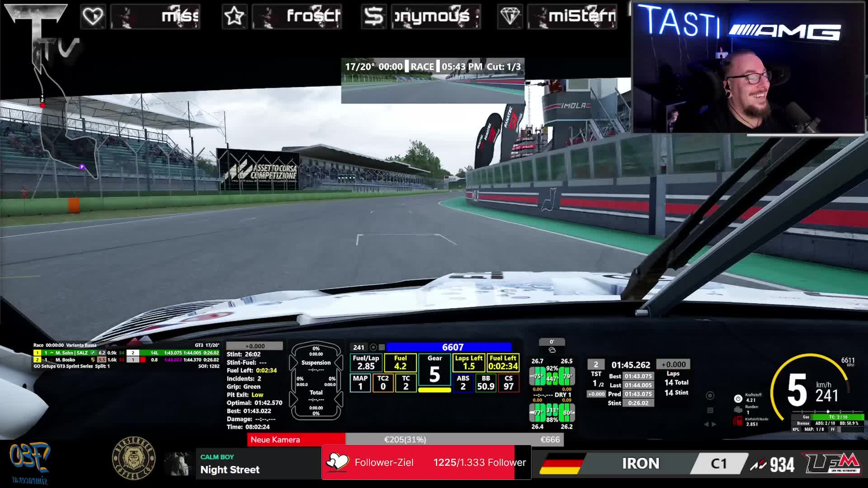Viewport: 868px width, 488px height.
Task: Click the rear-right tyre 80° temperature widget
Action: [x=567, y=413]
